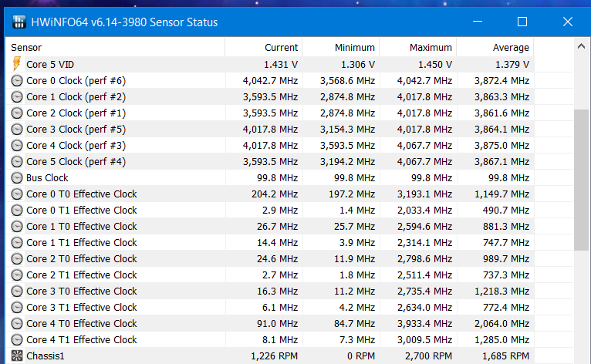591x364 pixels.
Task: Click the icon for Core 4 T0 Effective Clock
Action: pos(17,323)
